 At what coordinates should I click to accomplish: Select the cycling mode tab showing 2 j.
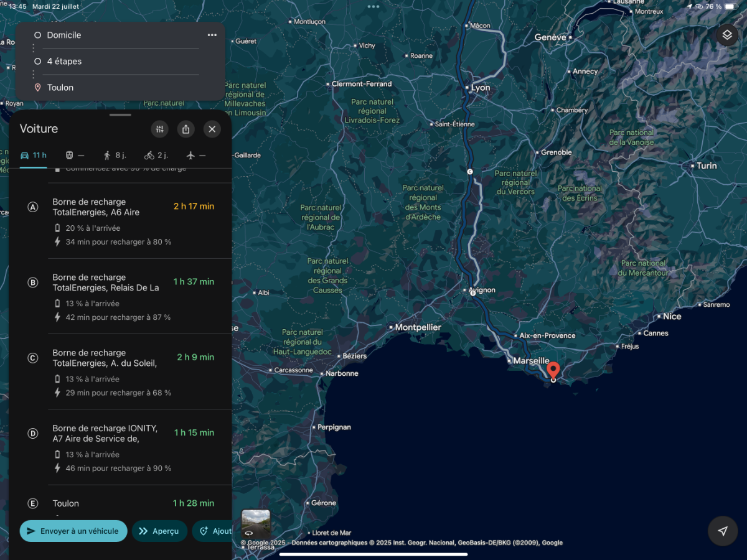point(156,156)
